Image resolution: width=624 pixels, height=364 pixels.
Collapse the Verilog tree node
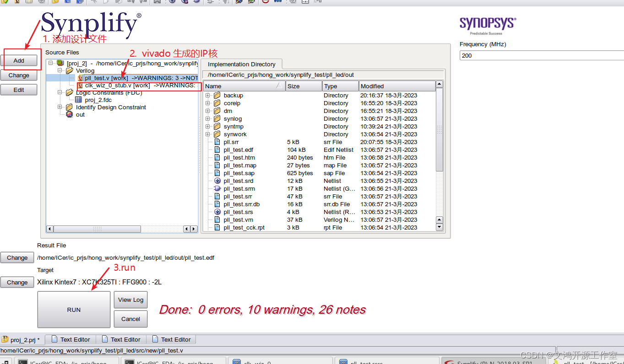click(x=60, y=70)
